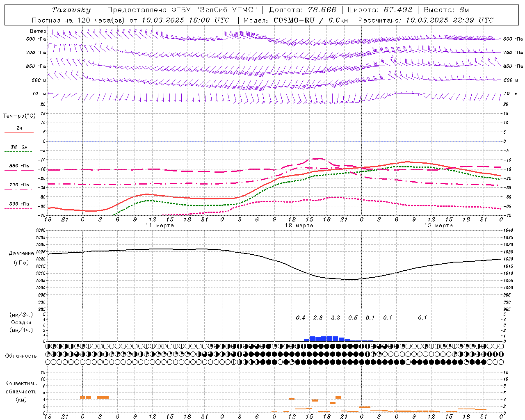The image size is (525, 420).
Task: Click the 500 м wind level label on left
Action: point(39,80)
